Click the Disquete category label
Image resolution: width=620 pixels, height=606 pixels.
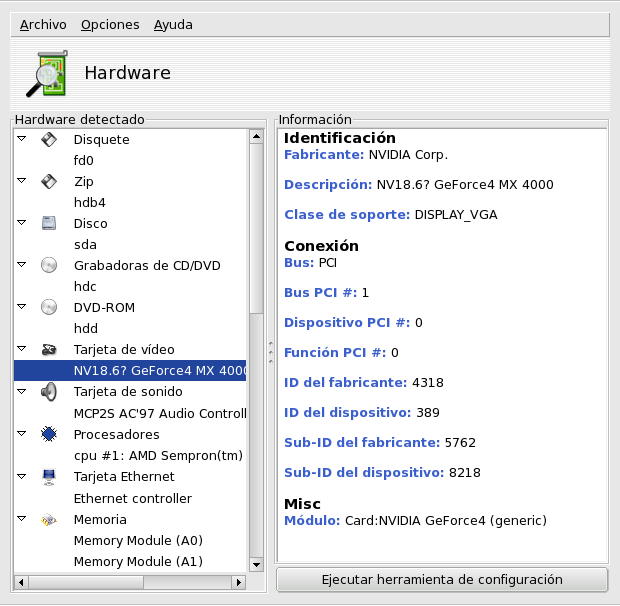102,140
